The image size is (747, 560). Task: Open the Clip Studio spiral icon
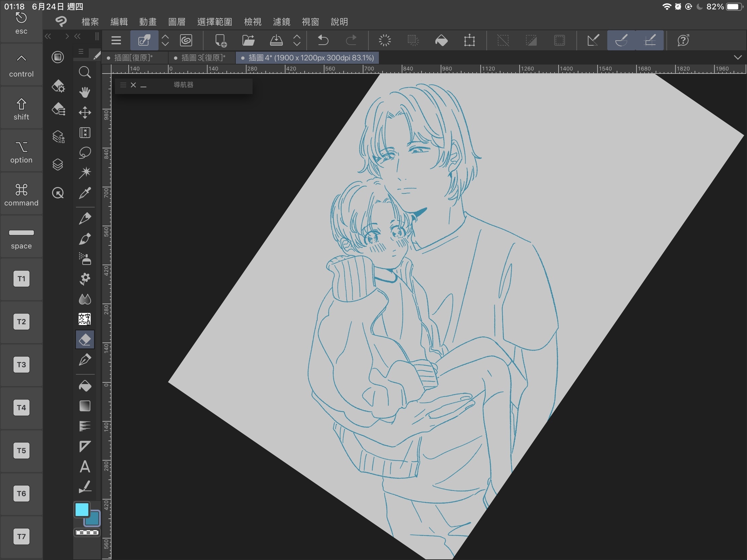186,41
